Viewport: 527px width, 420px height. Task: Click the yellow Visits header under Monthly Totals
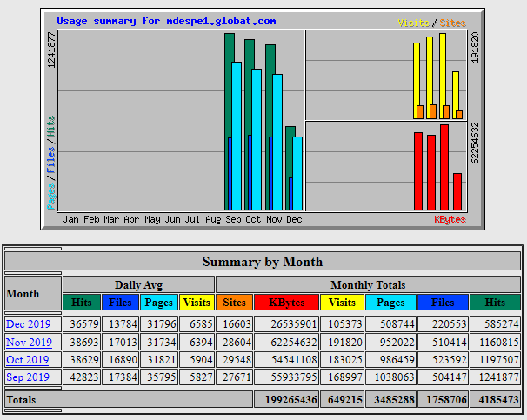tap(343, 303)
